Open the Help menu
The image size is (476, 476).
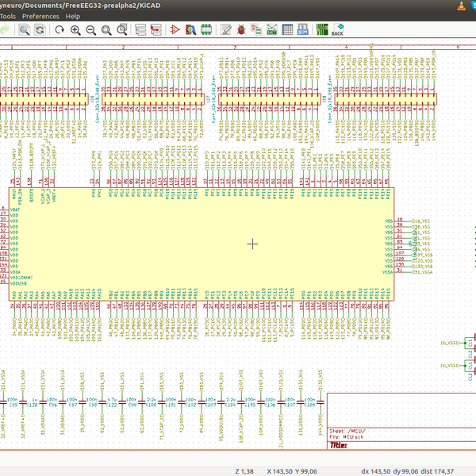click(x=72, y=16)
